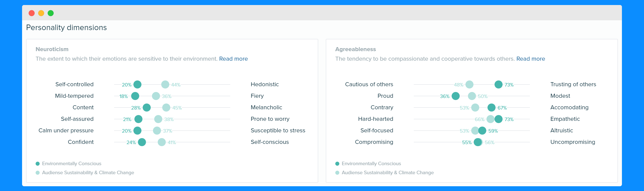This screenshot has width=644, height=191.
Task: Select the 59% Altruistic dark dot
Action: point(482,131)
